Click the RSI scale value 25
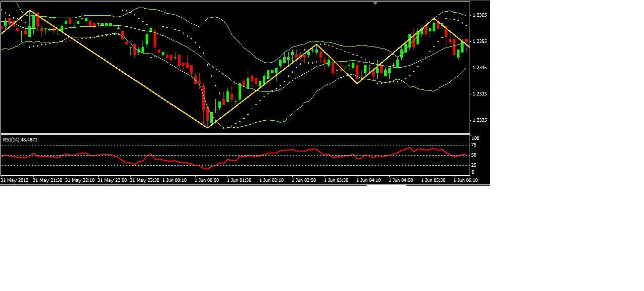The image size is (644, 291). coord(474,165)
